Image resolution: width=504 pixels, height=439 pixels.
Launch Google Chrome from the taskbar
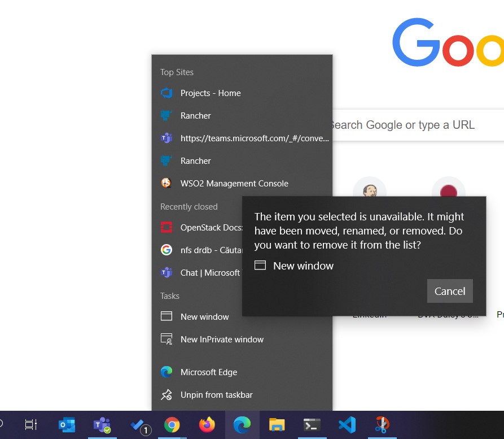(x=172, y=424)
